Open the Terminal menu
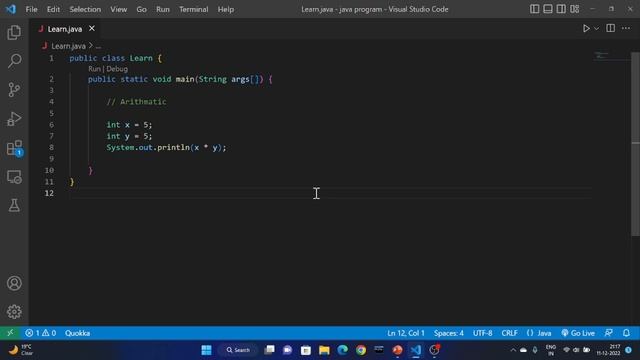Viewport: 640px width, 360px height. (193, 9)
